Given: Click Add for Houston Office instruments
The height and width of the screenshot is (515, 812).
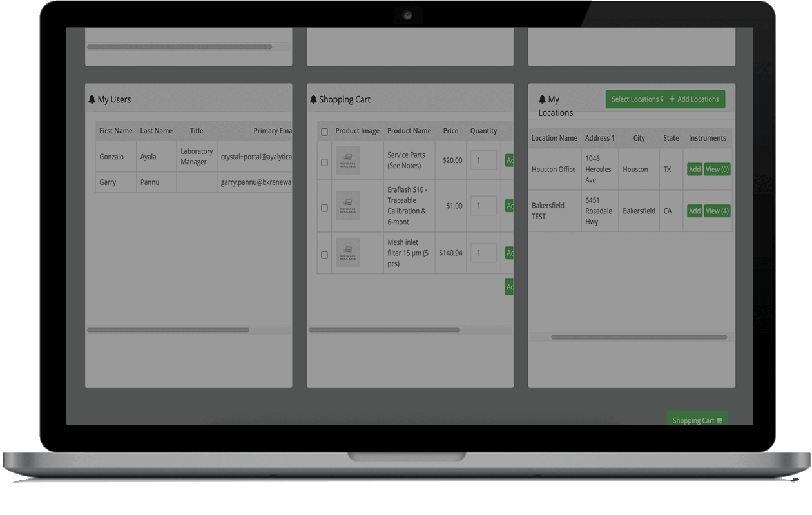Looking at the screenshot, I should point(694,170).
